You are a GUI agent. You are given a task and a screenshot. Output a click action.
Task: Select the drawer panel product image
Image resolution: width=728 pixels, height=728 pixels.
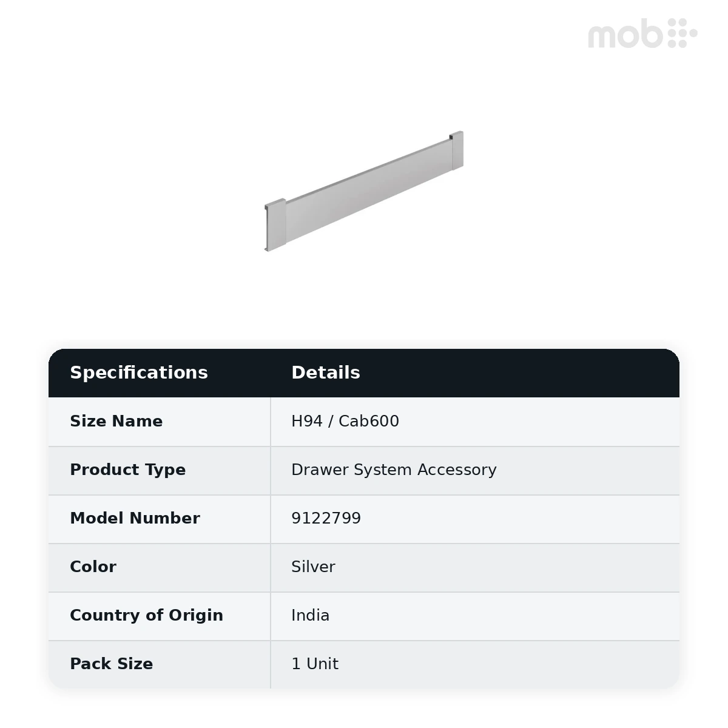pos(364,191)
